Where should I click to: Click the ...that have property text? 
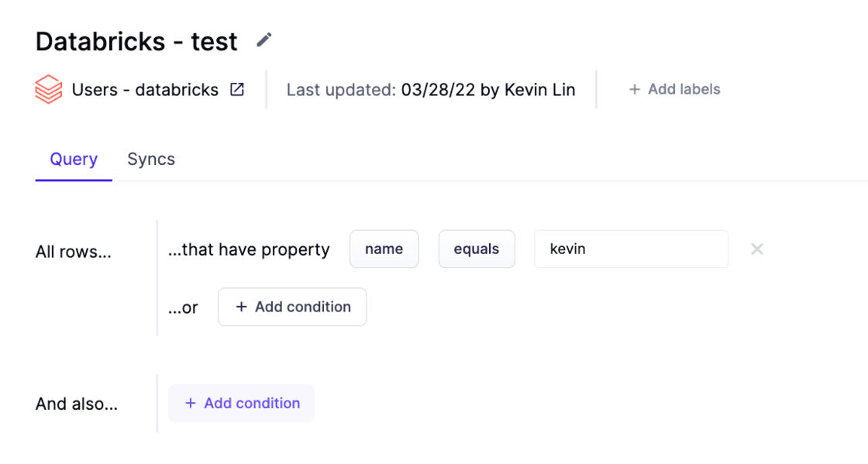[x=249, y=249]
